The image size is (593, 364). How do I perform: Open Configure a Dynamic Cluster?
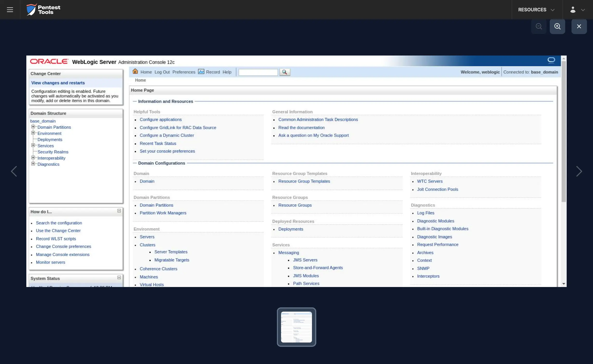coord(167,135)
